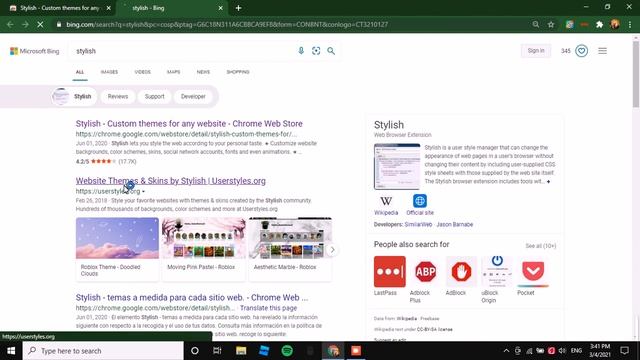Image resolution: width=640 pixels, height=360 pixels.
Task: Switch to Videos search tab
Action: (x=142, y=72)
